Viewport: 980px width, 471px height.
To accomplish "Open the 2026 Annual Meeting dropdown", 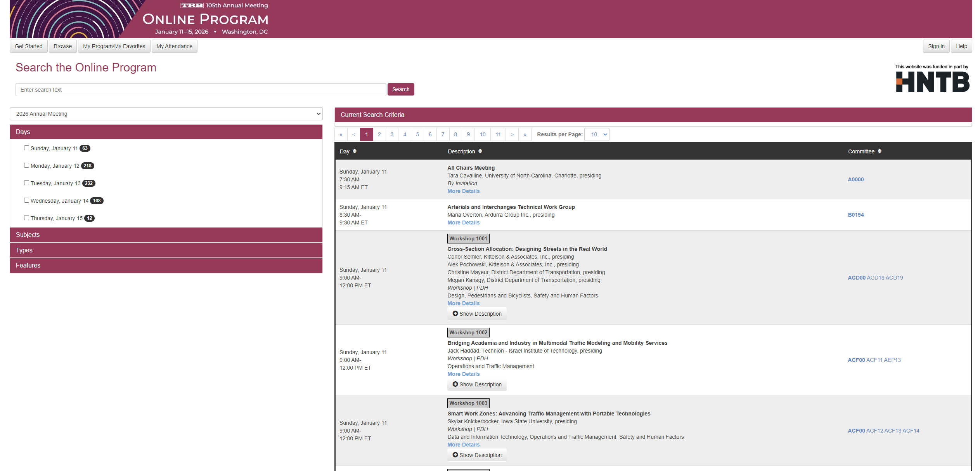I will (166, 114).
